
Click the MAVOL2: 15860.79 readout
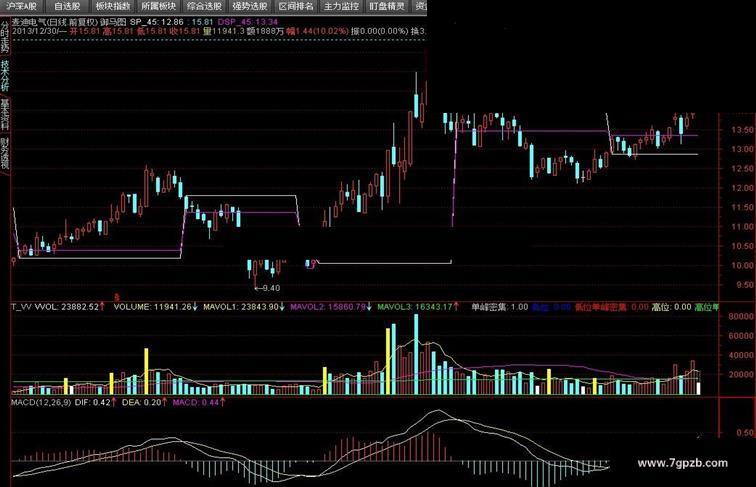[328, 307]
